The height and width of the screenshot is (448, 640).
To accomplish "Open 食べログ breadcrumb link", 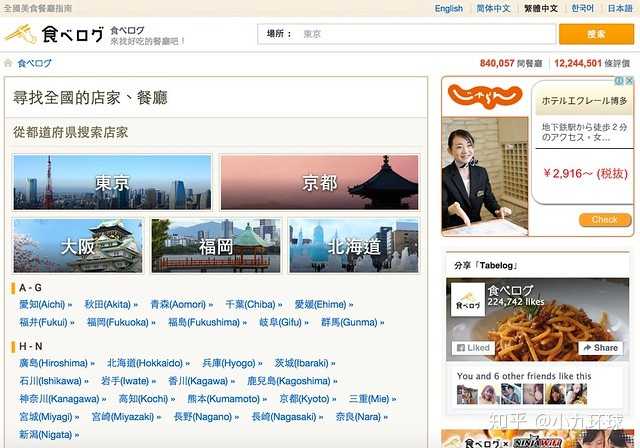I will click(x=34, y=63).
